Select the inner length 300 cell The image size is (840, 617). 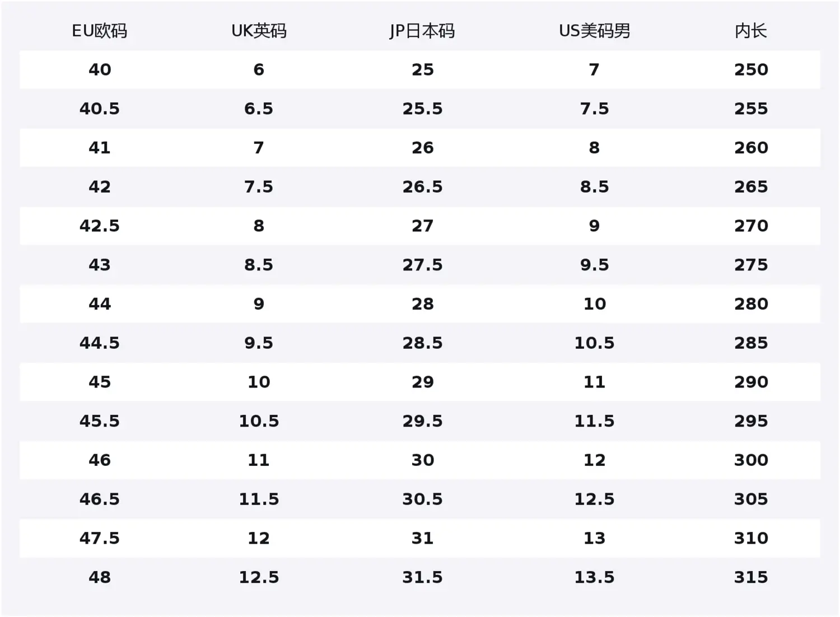[x=751, y=460]
